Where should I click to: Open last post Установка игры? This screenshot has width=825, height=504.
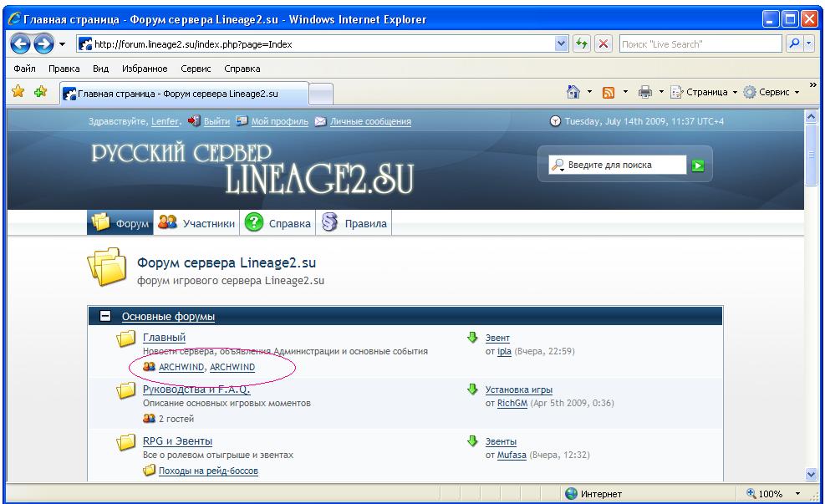point(519,389)
